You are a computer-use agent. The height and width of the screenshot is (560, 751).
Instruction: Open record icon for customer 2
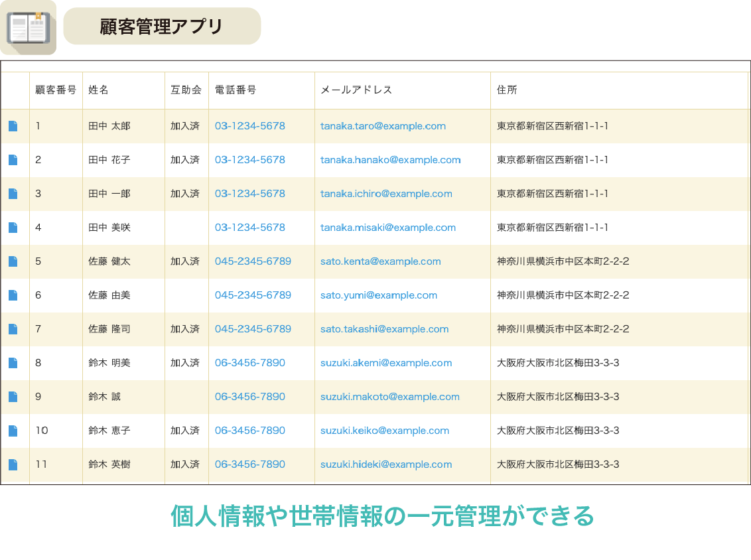[x=13, y=160]
